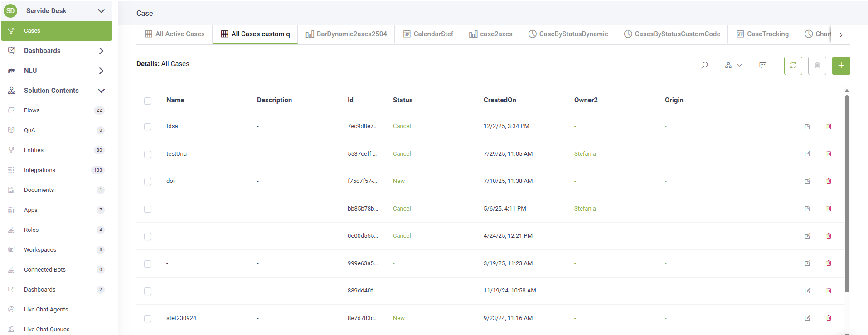Expand the NLU sidebar section
The width and height of the screenshot is (868, 335).
coord(101,71)
